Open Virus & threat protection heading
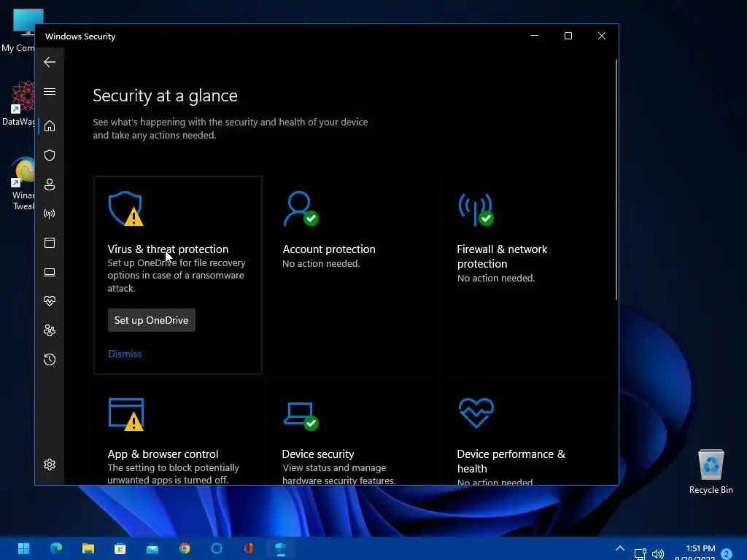747x560 pixels. [x=168, y=249]
